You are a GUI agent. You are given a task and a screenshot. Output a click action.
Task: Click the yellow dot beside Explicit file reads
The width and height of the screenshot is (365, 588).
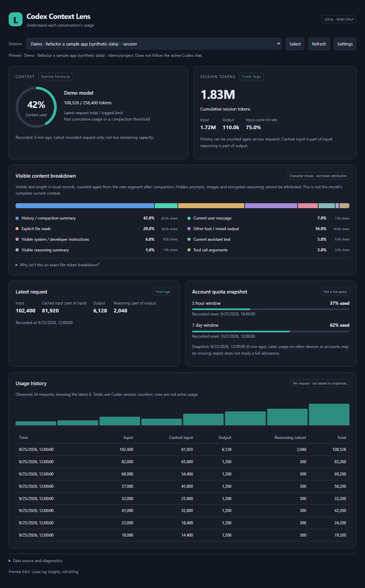point(17,229)
